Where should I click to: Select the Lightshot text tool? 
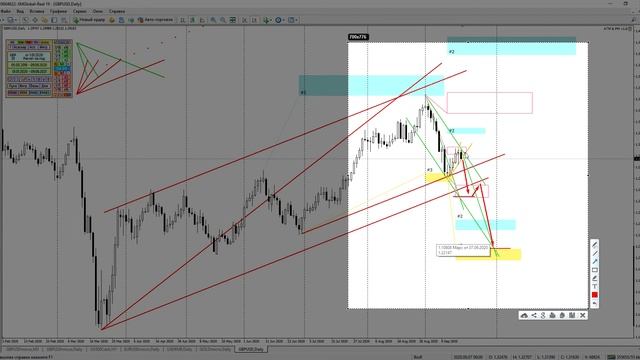coord(595,286)
